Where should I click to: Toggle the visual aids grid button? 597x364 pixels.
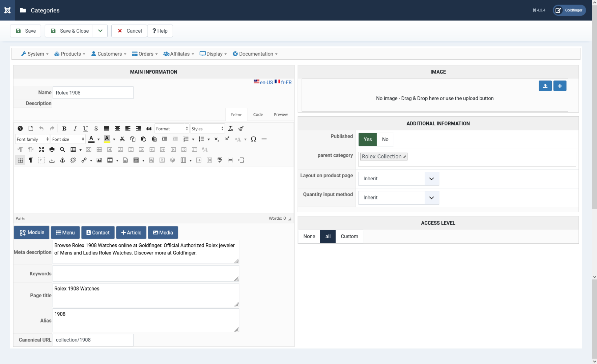20,160
